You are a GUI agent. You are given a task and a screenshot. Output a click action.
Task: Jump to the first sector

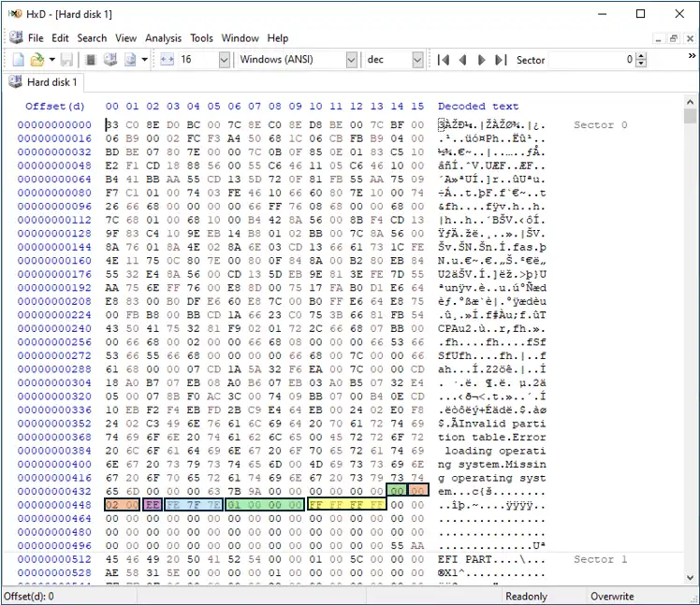(444, 60)
